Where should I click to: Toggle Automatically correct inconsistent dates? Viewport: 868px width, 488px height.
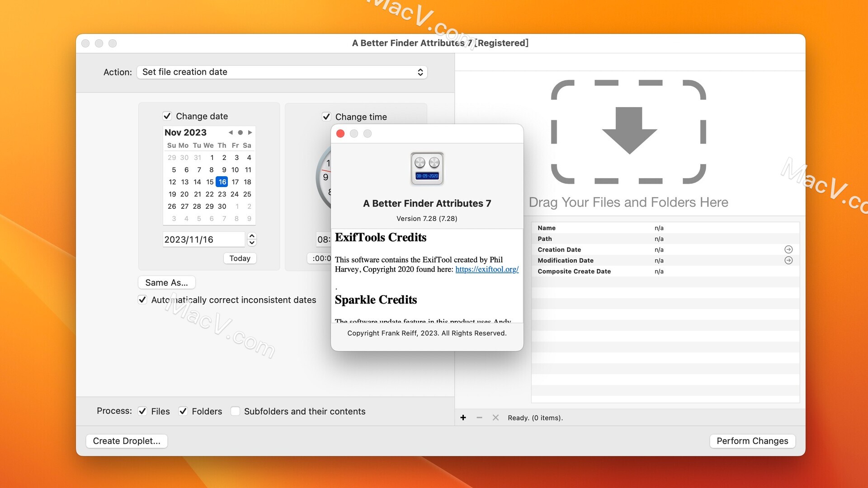coord(142,300)
